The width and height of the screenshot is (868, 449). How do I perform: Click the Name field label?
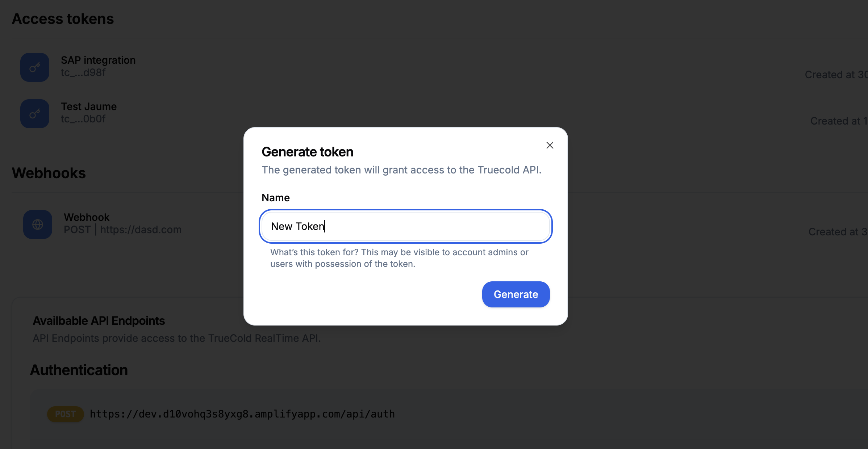click(x=276, y=198)
